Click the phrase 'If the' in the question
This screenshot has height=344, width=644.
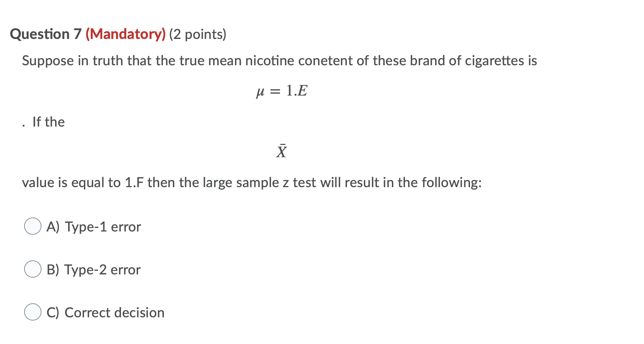tap(49, 122)
